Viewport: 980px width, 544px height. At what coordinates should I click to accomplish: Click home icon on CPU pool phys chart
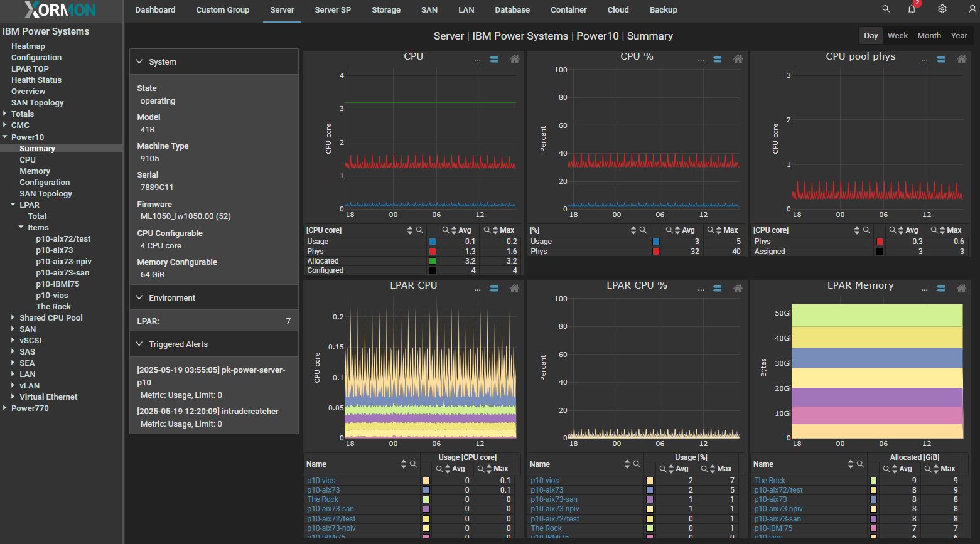coord(961,59)
